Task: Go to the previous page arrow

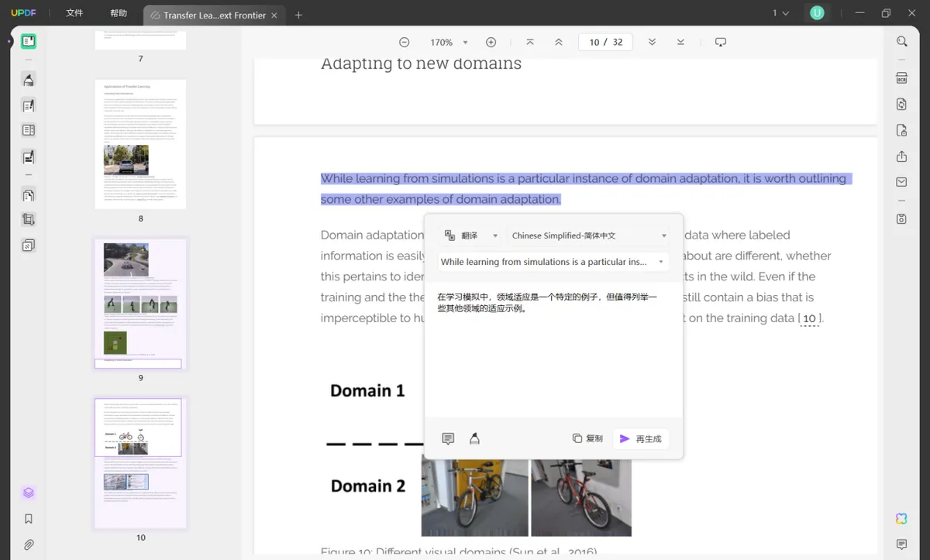Action: coord(559,43)
